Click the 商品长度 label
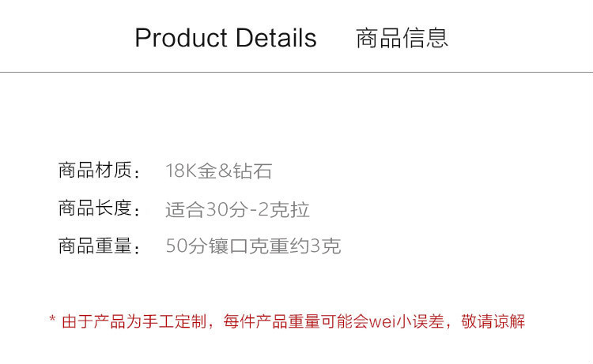The width and height of the screenshot is (593, 364). [x=95, y=208]
